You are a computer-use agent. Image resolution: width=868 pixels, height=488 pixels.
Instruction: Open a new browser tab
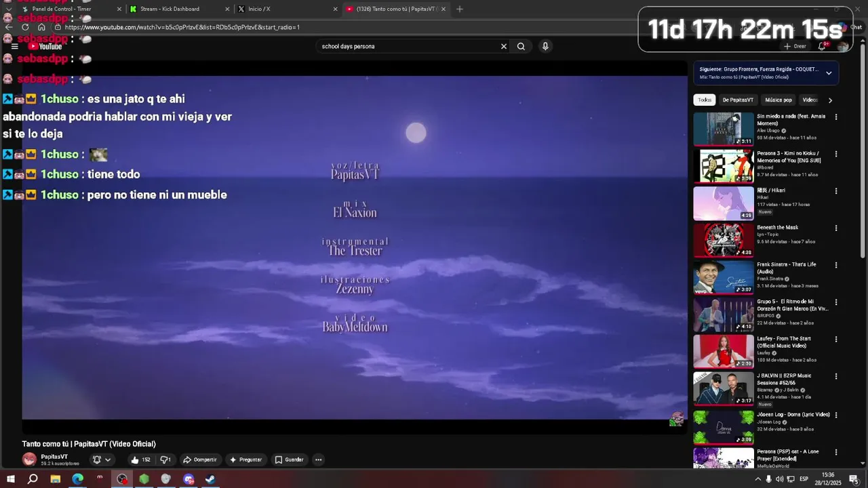(460, 9)
